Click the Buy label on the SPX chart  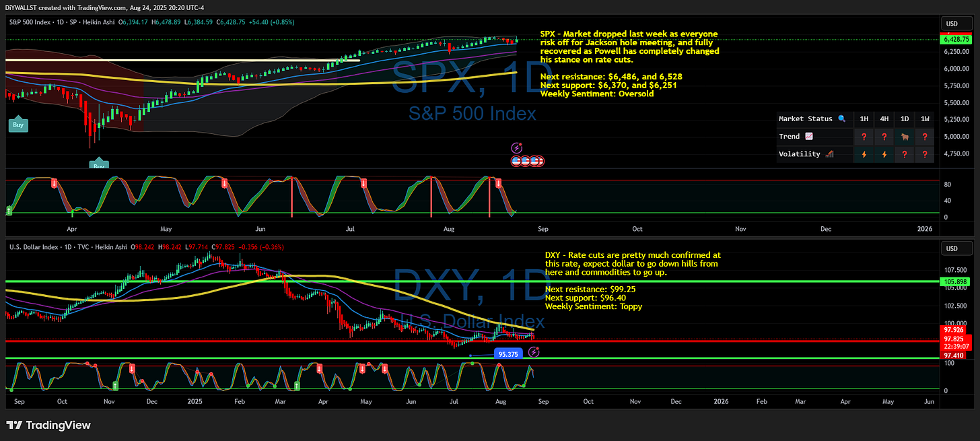(17, 124)
